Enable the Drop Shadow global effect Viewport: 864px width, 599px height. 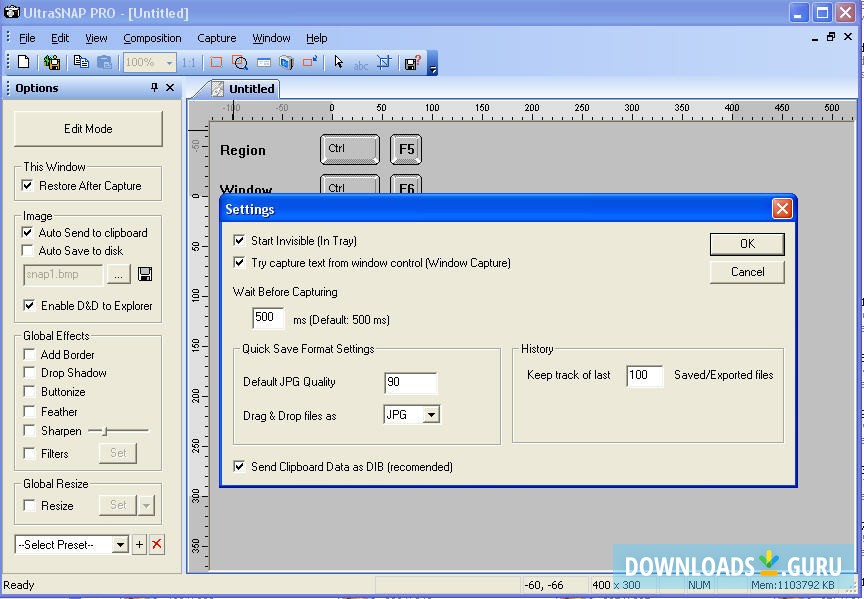29,373
